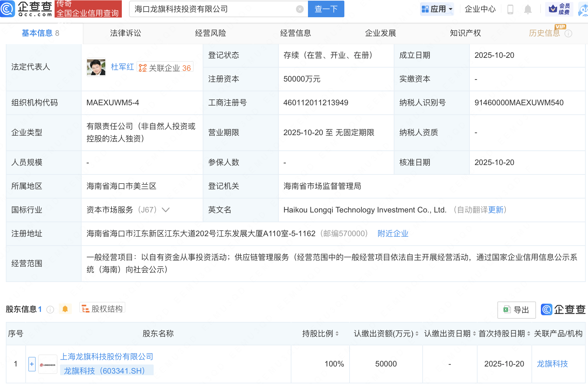Clear the search box text

300,9
